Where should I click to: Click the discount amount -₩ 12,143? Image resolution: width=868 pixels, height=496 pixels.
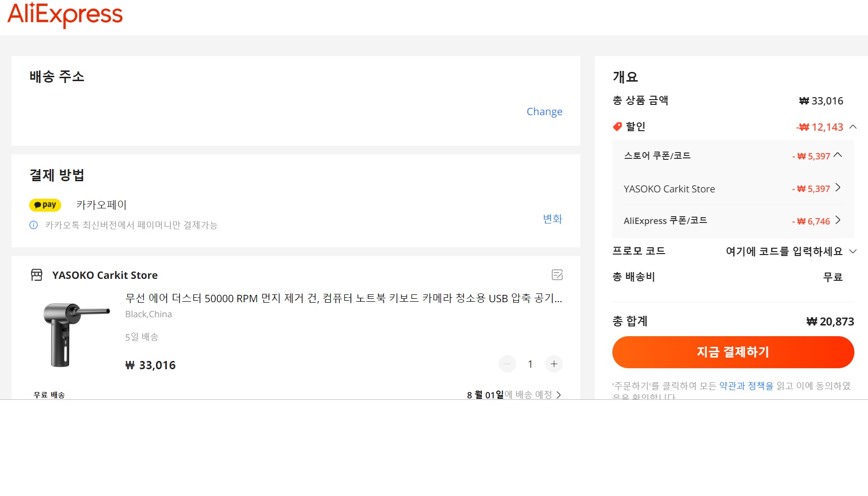[820, 127]
